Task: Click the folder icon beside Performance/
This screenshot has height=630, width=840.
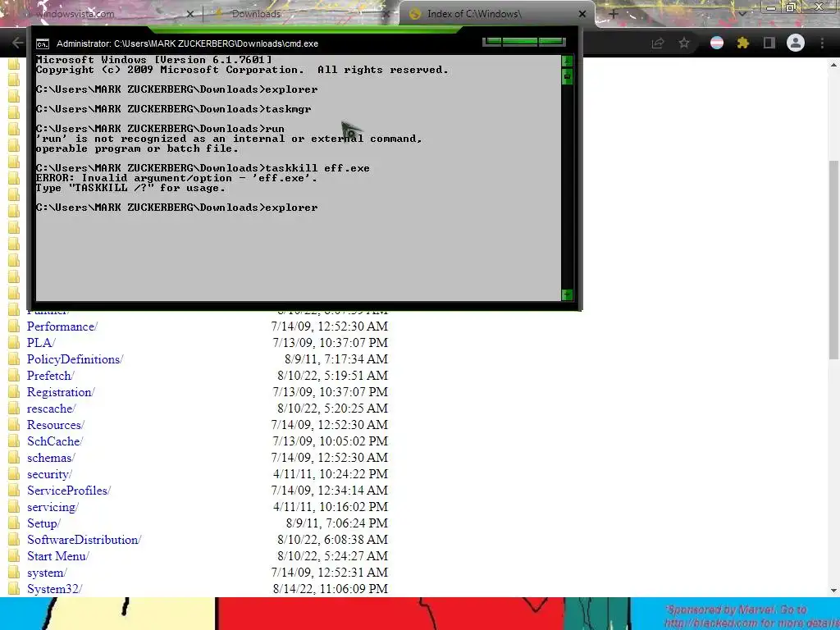Action: [x=14, y=326]
